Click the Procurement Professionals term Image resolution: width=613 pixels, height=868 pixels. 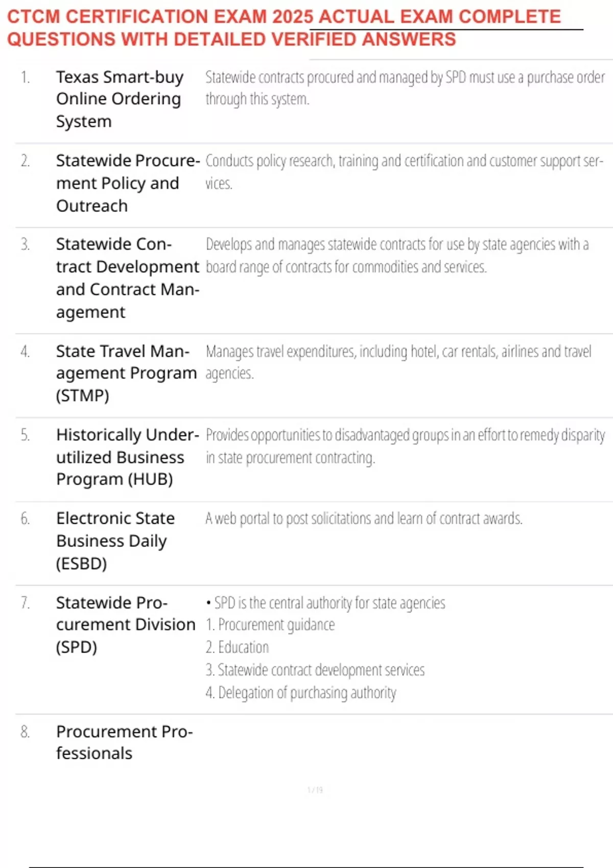124,742
